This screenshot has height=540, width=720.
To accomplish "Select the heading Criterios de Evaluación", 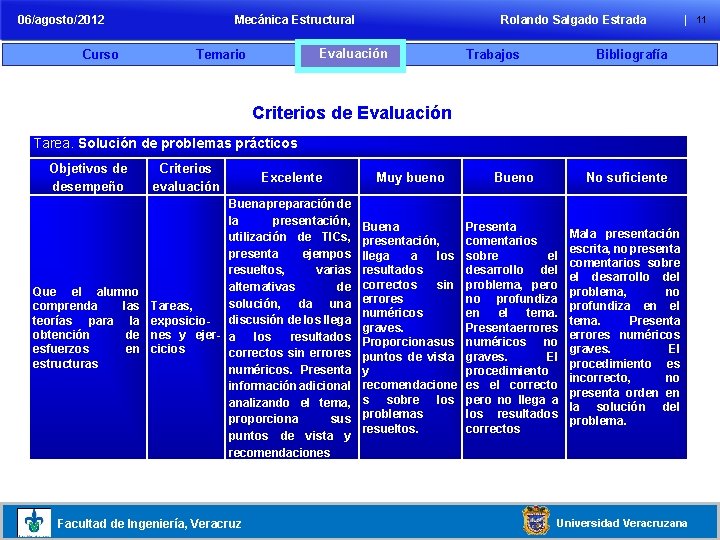I will coord(352,112).
